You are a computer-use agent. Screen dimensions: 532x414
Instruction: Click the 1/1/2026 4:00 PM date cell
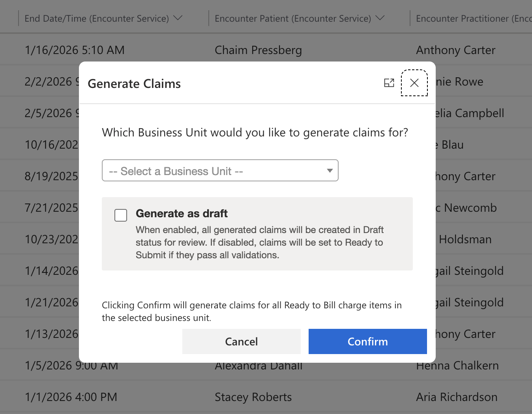(71, 397)
